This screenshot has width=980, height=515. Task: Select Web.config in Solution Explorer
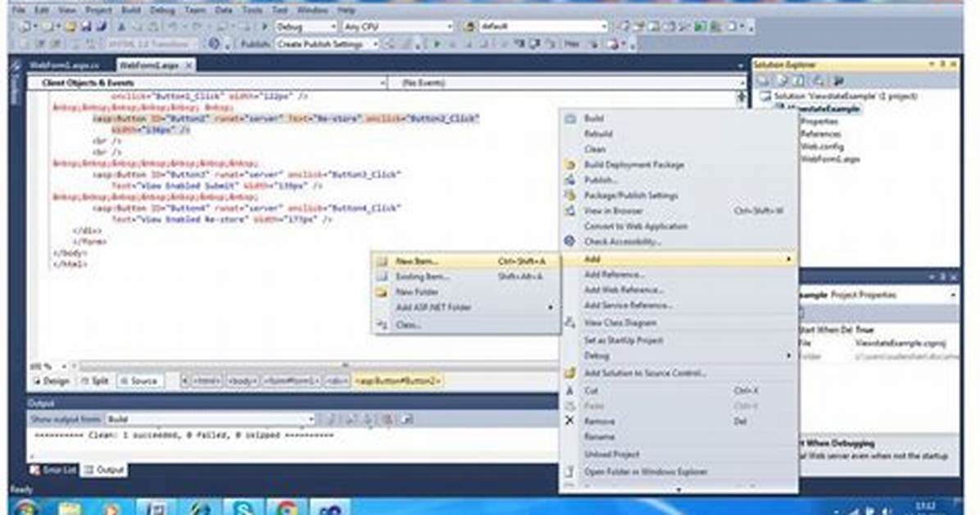(x=822, y=147)
